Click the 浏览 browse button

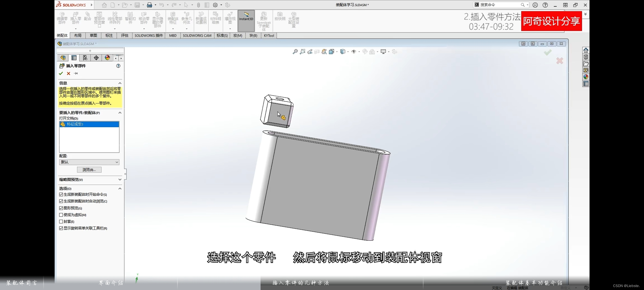click(x=89, y=170)
